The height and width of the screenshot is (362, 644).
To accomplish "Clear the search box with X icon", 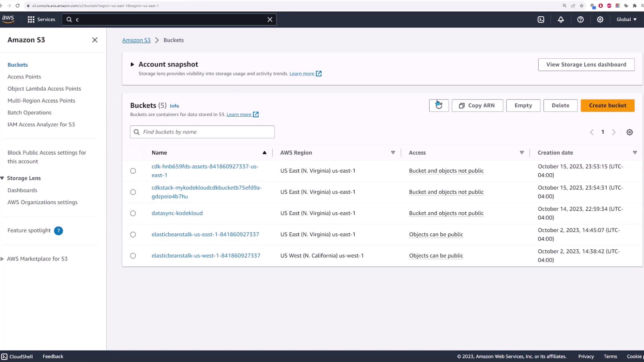I will pos(270,19).
